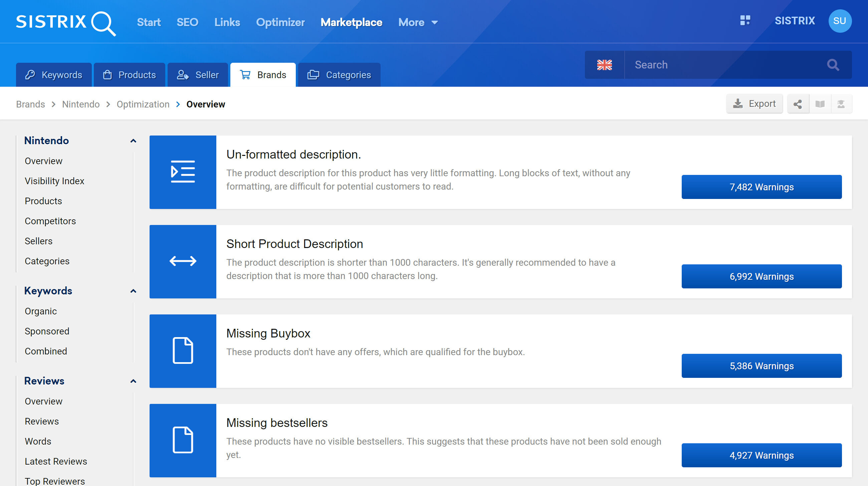
Task: Open the apps grid icon
Action: coord(745,21)
